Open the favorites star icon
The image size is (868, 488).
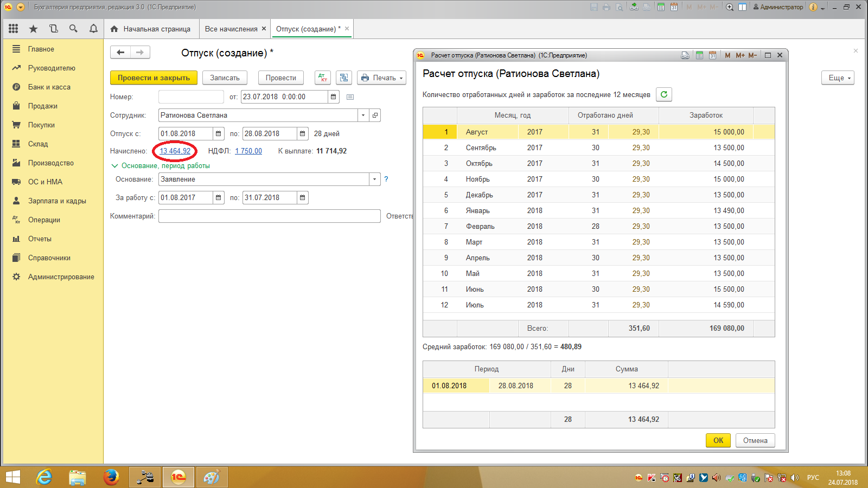(34, 29)
